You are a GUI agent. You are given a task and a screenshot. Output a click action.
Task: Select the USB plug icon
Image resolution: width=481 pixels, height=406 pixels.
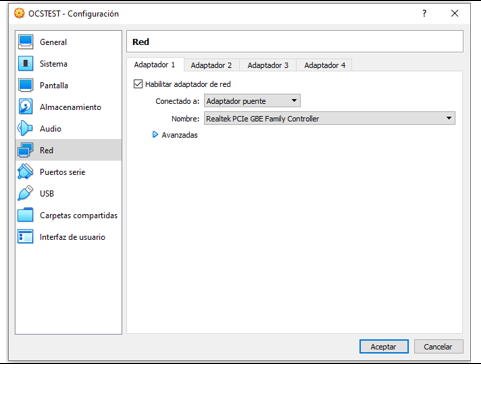click(26, 193)
